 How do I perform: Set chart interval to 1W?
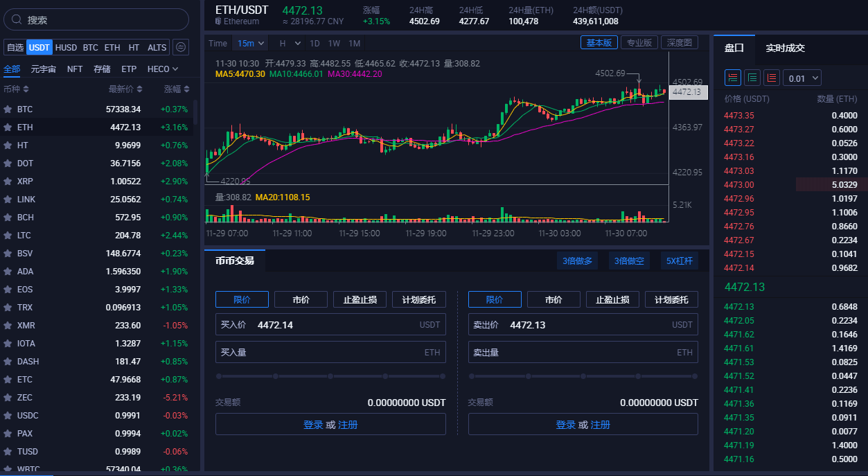tap(334, 43)
